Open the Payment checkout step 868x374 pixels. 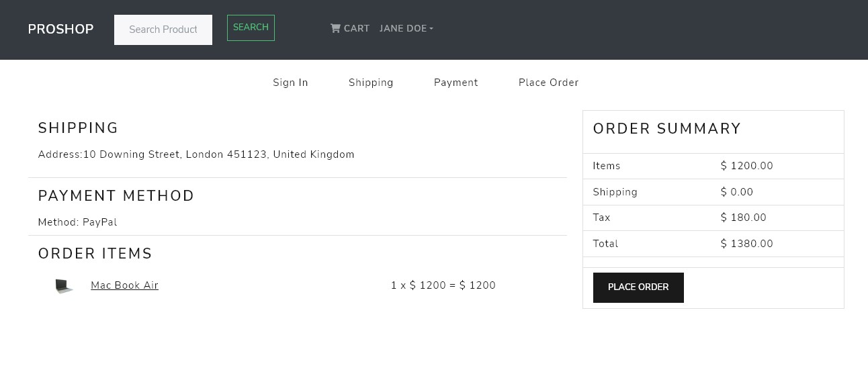[456, 83]
